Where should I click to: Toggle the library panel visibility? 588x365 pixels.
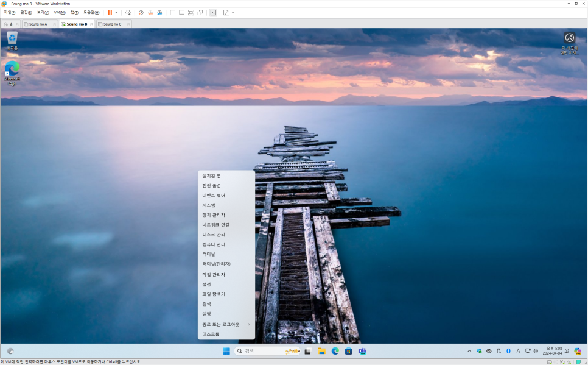[172, 12]
